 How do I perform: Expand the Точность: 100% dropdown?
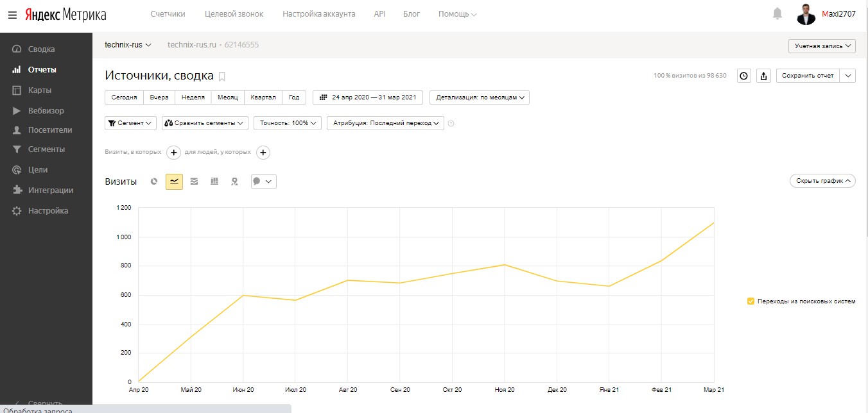click(x=288, y=122)
